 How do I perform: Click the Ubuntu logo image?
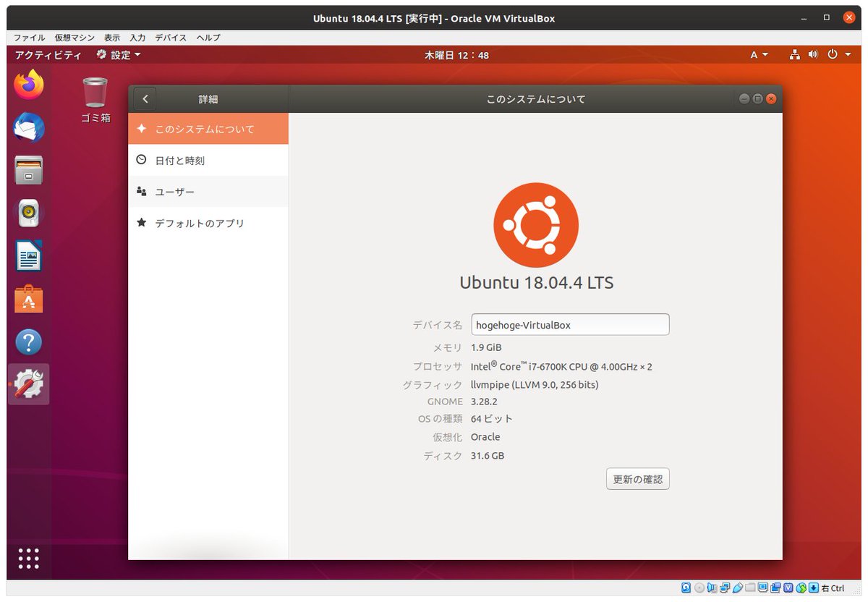(536, 224)
